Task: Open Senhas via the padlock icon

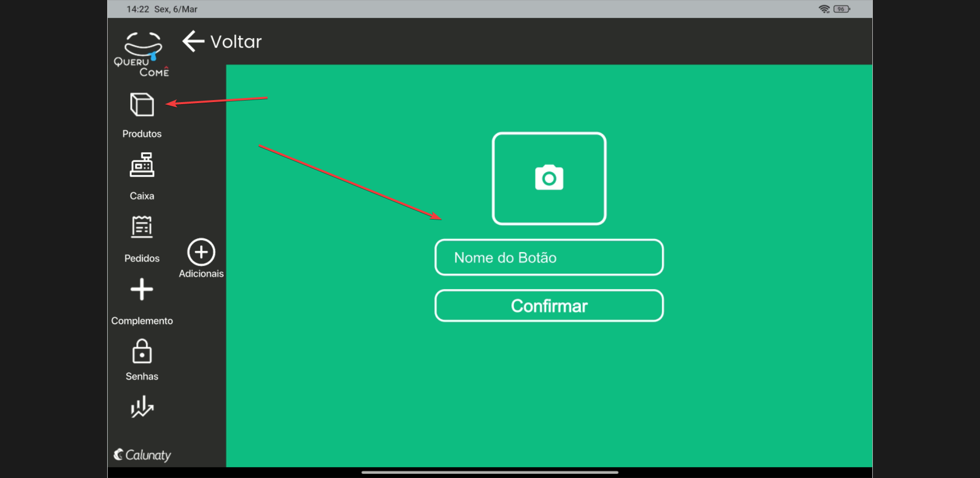Action: tap(142, 352)
